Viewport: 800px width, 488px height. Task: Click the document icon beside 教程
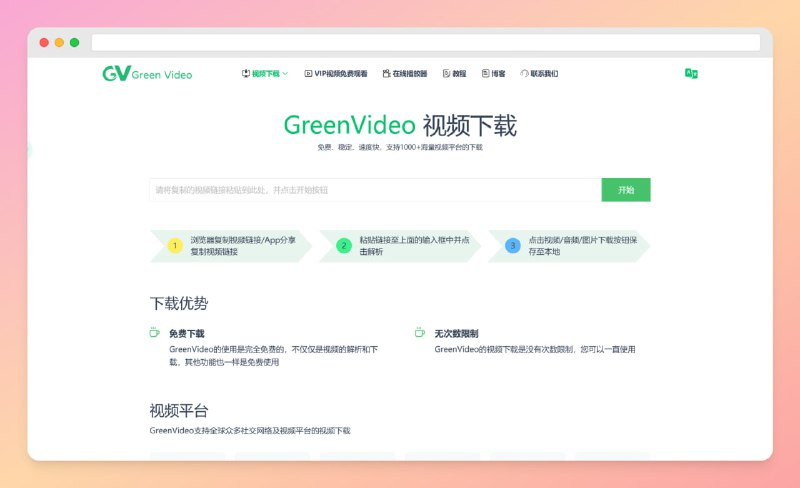446,74
